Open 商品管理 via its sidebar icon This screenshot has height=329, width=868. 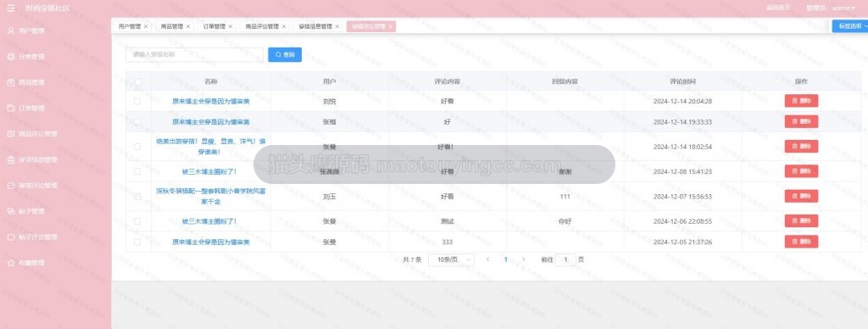[10, 82]
